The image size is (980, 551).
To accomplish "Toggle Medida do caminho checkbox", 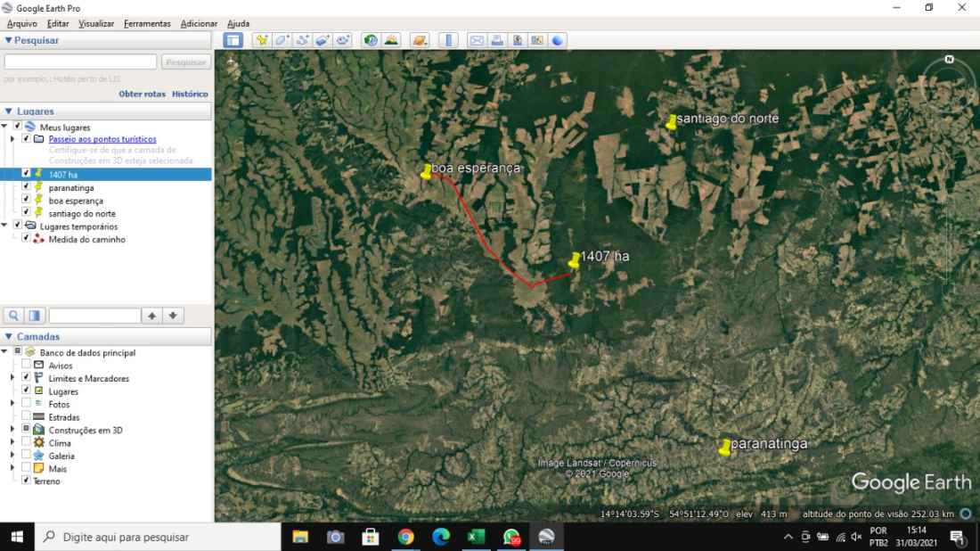I will (26, 238).
